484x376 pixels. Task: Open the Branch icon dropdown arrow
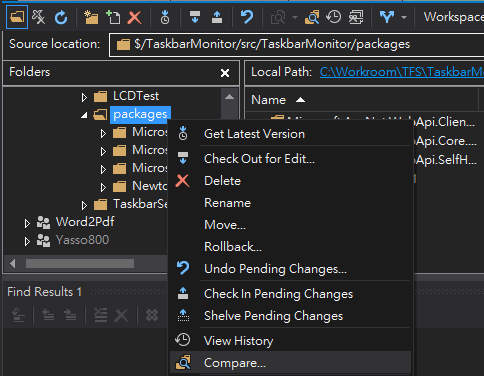404,17
